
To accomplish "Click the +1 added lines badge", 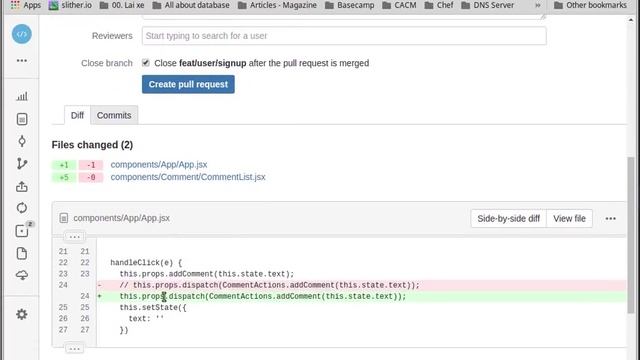I will click(64, 165).
